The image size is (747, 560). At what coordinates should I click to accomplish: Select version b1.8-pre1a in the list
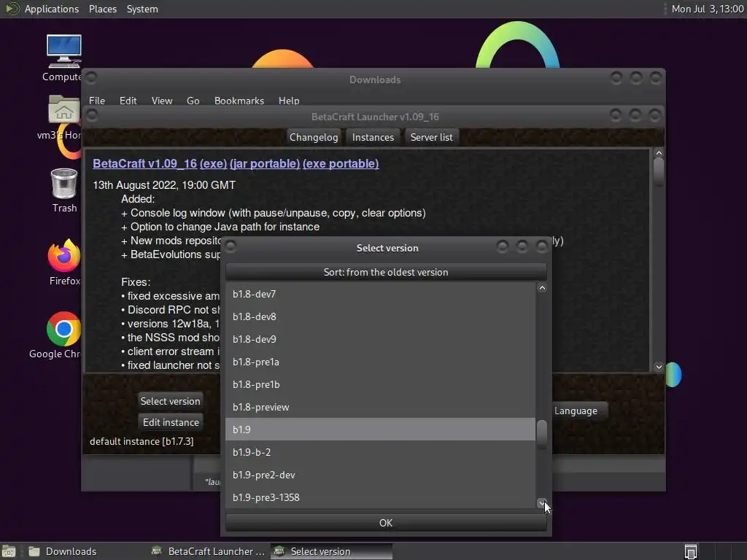[x=380, y=362]
